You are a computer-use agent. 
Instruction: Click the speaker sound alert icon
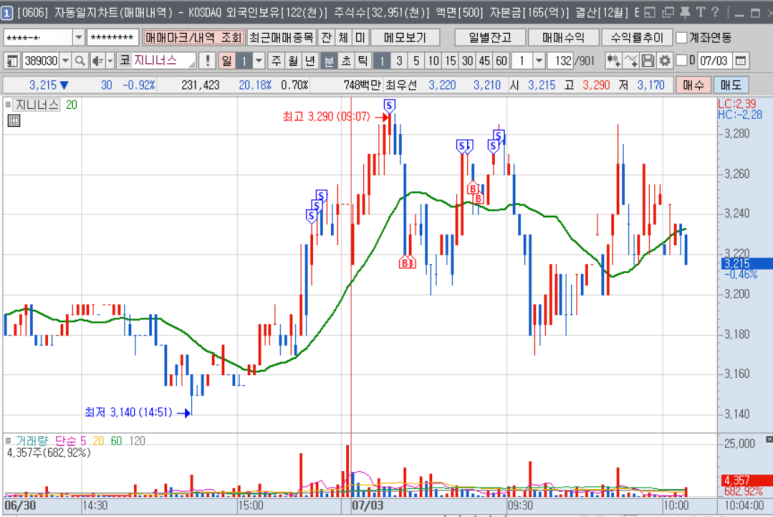(97, 61)
